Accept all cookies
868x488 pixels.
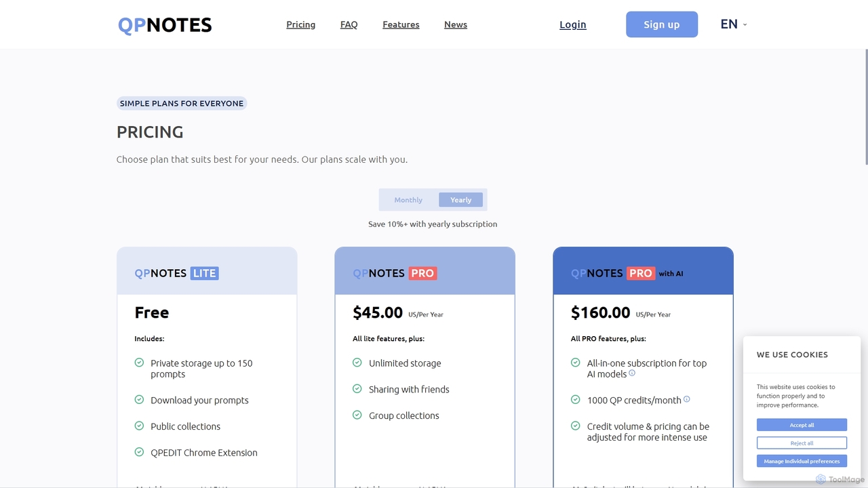802,425
